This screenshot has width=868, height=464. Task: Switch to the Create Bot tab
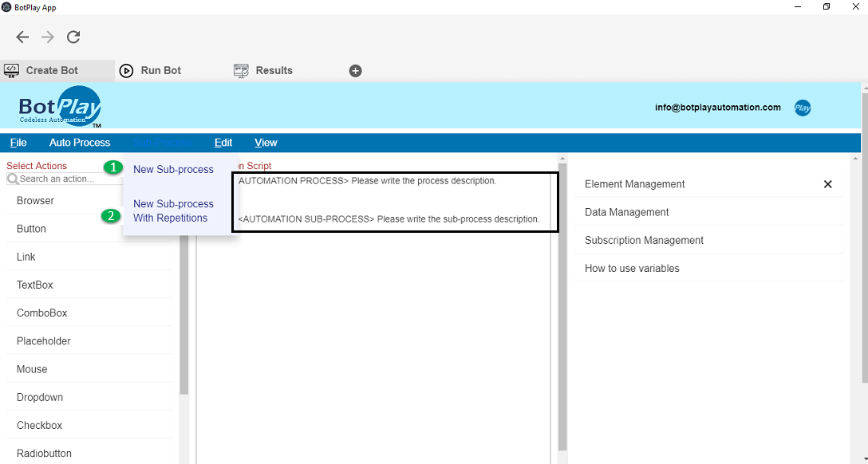[57, 71]
